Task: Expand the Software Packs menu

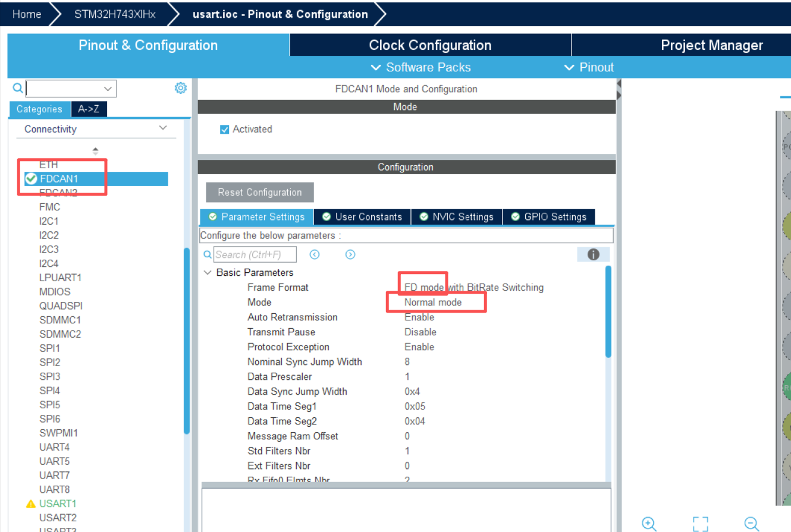Action: tap(420, 67)
